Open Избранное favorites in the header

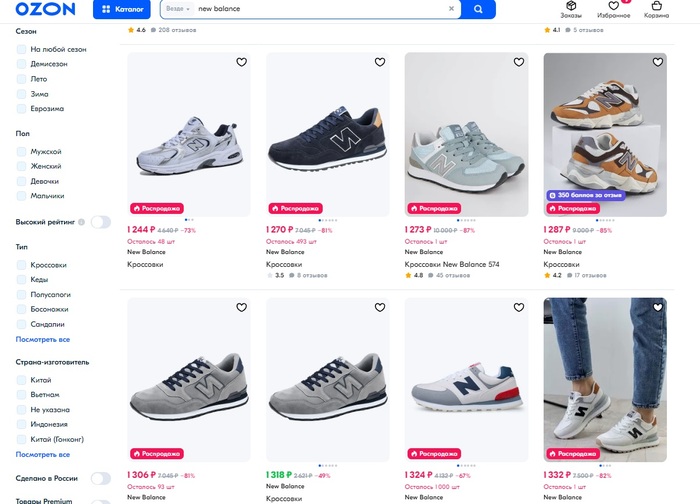[x=613, y=9]
